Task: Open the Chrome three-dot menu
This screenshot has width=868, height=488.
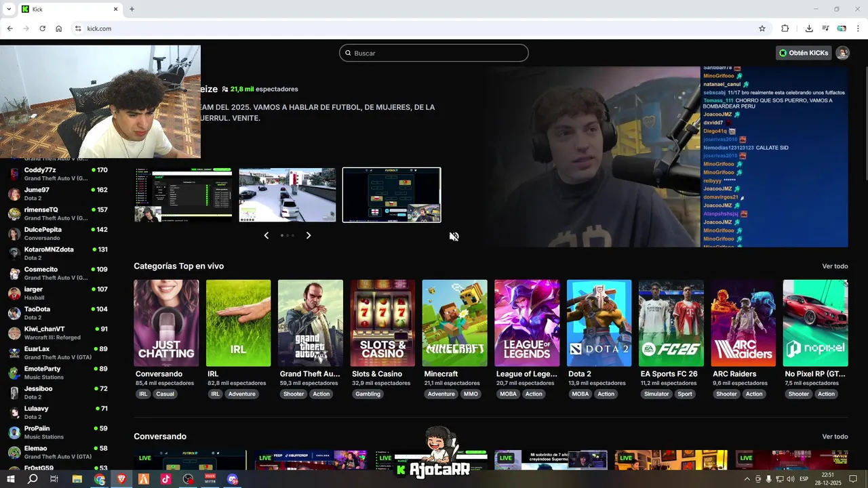Action: pyautogui.click(x=858, y=28)
